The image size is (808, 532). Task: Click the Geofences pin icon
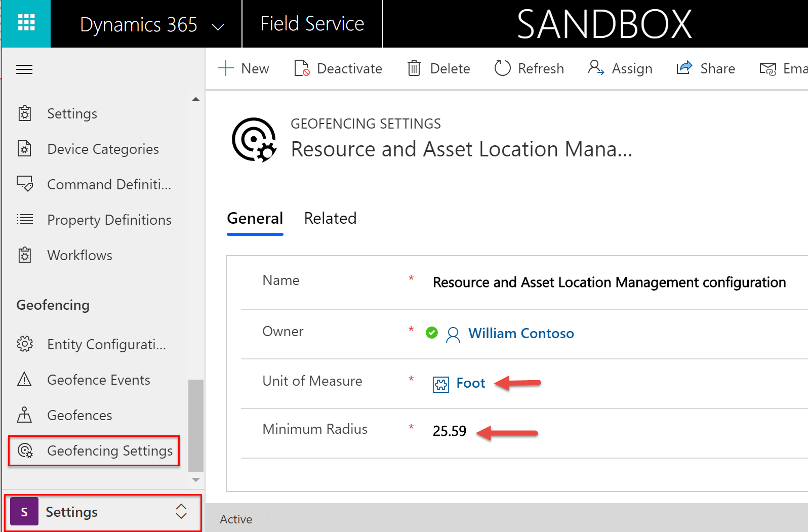[x=24, y=415]
